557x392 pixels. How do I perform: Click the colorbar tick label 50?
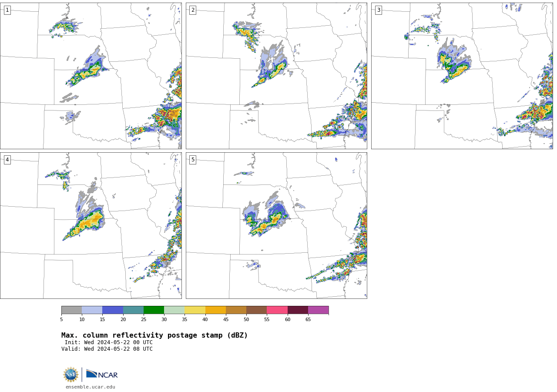[x=246, y=319]
